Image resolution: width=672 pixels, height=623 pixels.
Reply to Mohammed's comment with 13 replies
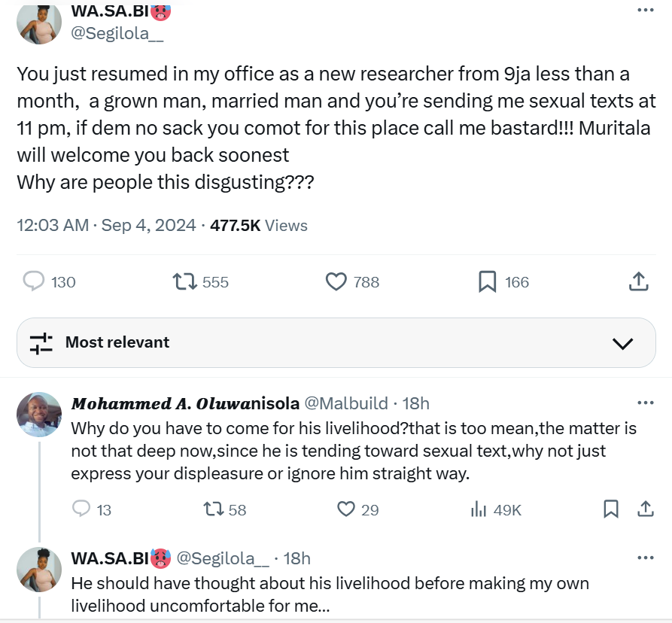pyautogui.click(x=81, y=509)
